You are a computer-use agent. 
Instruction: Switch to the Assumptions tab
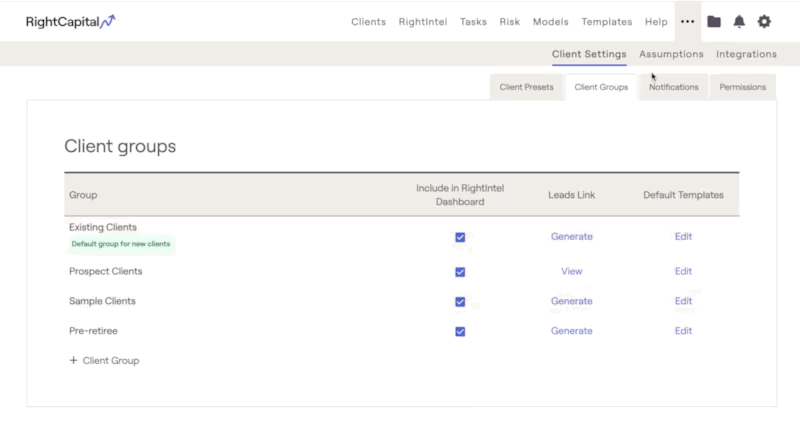671,54
